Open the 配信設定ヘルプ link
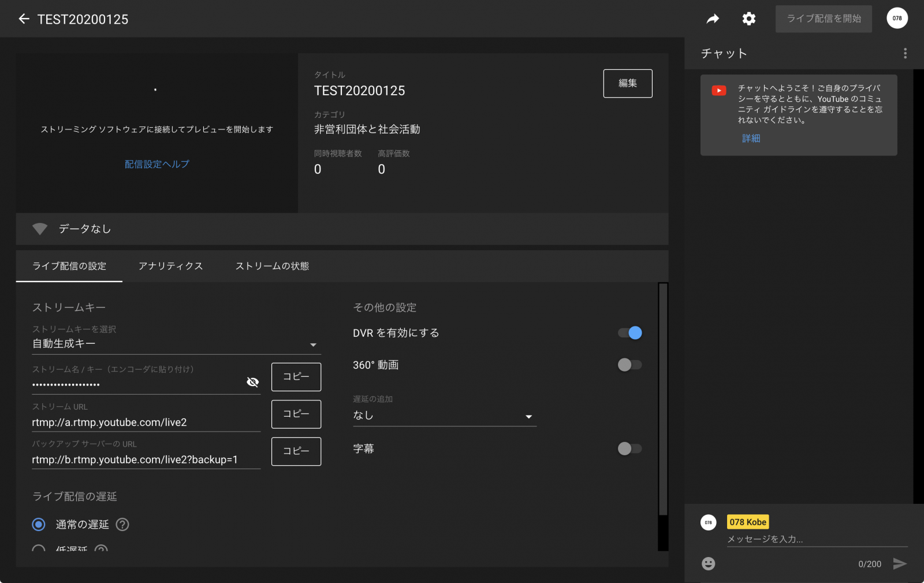Image resolution: width=924 pixels, height=583 pixels. pyautogui.click(x=157, y=164)
